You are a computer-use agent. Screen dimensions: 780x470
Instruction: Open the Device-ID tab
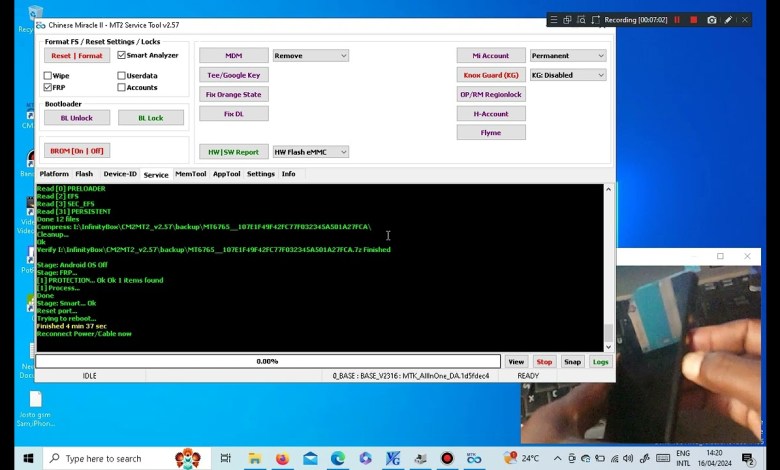pyautogui.click(x=120, y=174)
